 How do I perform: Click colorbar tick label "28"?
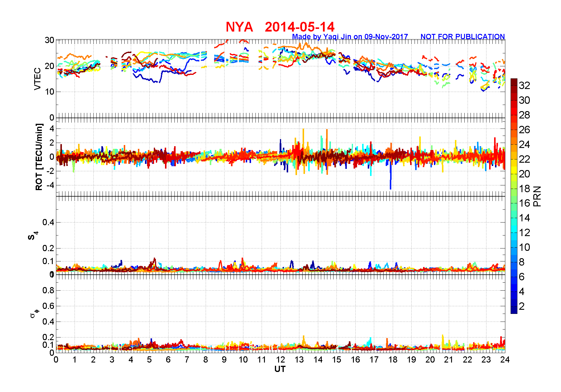524,115
